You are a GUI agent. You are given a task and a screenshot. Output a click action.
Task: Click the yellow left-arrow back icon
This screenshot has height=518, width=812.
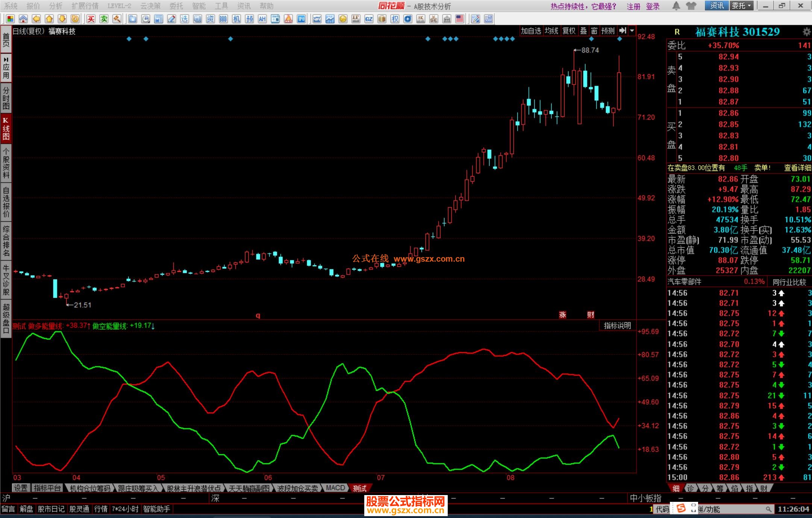36,19
